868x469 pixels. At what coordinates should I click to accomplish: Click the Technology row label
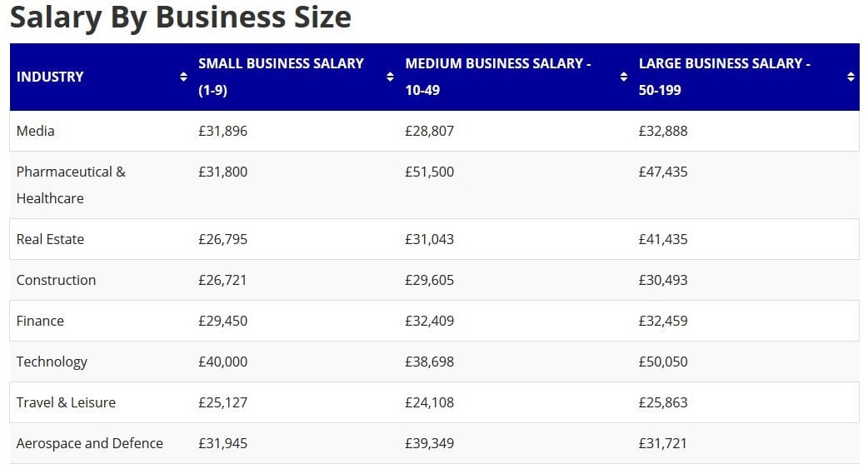click(52, 362)
